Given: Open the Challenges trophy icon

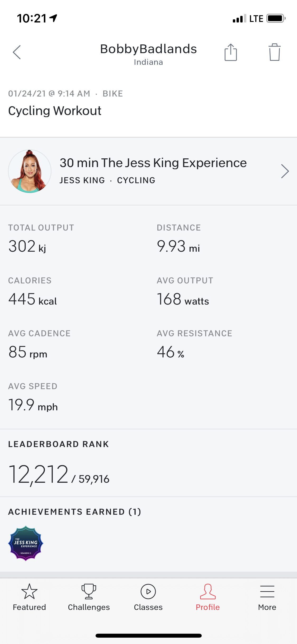Looking at the screenshot, I should coord(89,592).
